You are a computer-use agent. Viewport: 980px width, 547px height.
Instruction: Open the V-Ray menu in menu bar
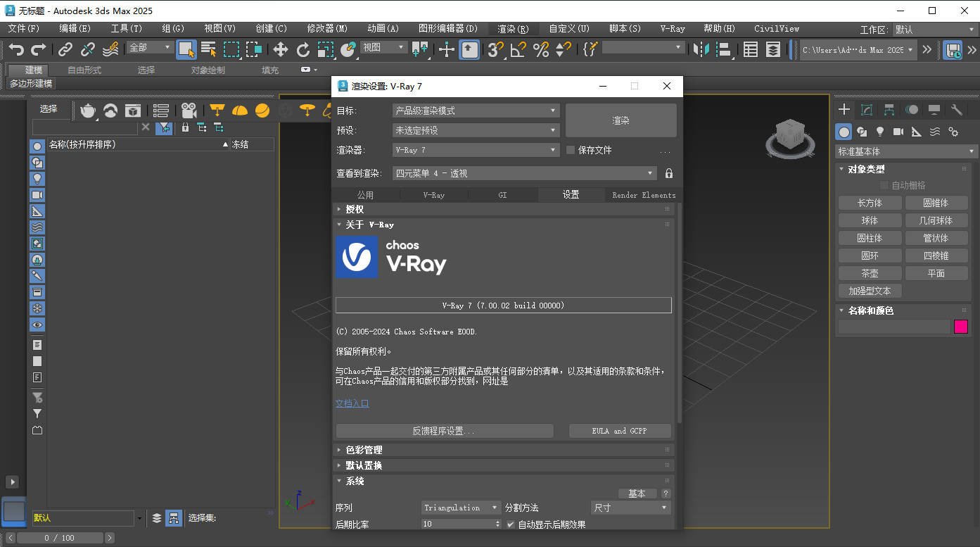[673, 29]
